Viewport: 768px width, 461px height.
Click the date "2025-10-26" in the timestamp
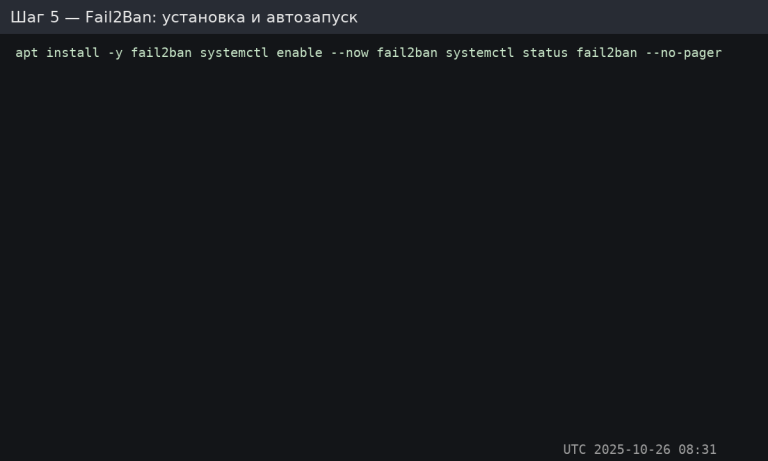pyautogui.click(x=632, y=450)
